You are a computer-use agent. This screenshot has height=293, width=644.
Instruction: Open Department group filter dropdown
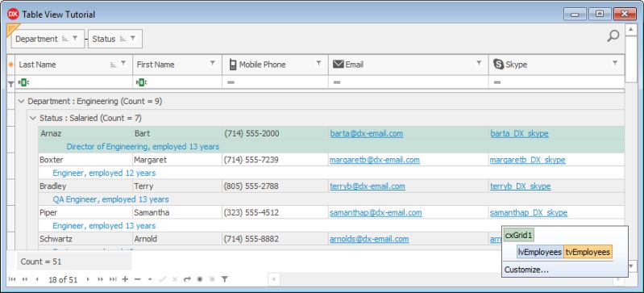(75, 38)
